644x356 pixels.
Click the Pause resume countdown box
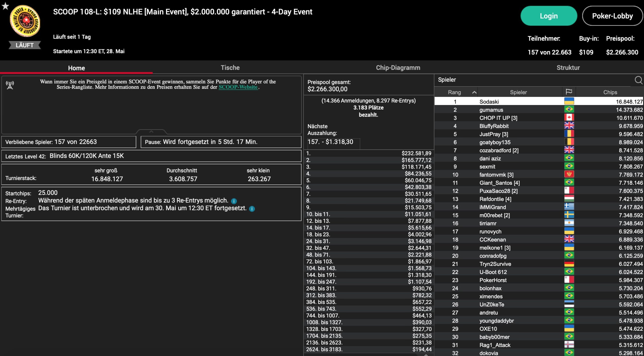coord(221,142)
